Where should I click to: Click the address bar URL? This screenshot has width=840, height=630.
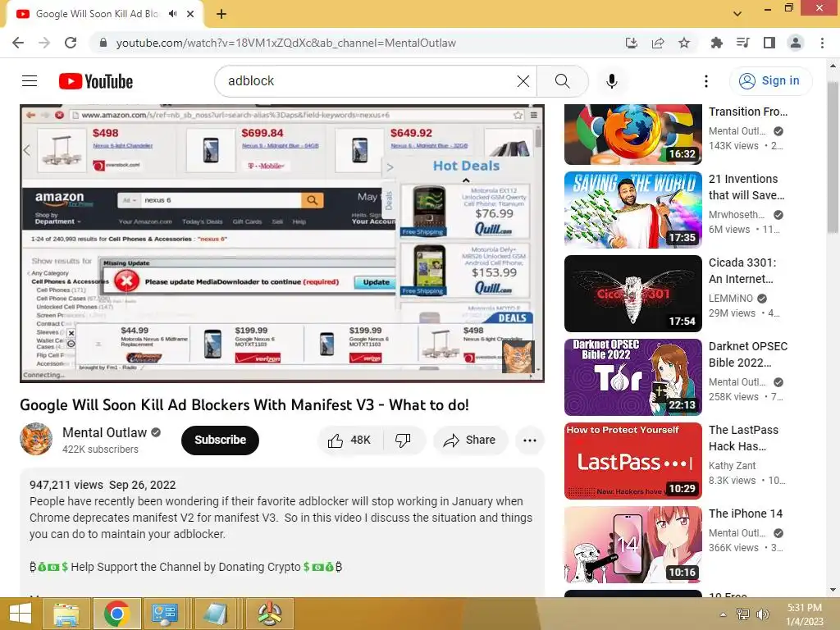tap(286, 43)
